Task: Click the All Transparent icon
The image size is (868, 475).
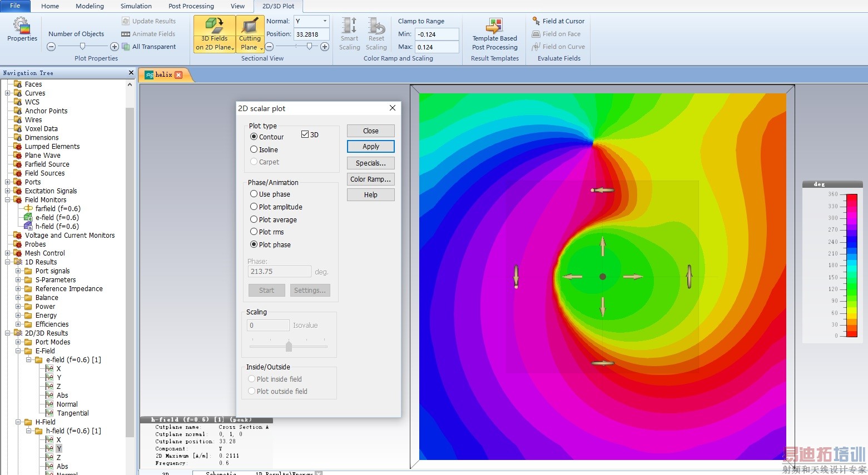Action: [x=126, y=47]
